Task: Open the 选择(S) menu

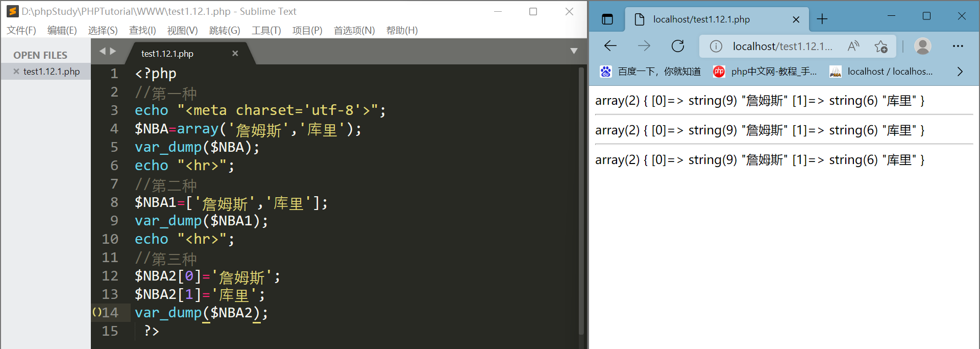Action: click(x=103, y=31)
